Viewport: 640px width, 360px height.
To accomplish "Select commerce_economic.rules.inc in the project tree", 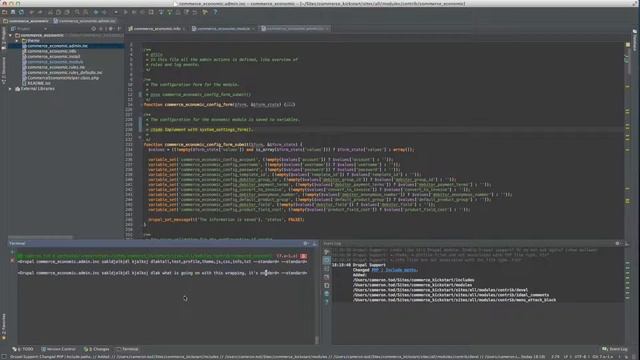I will [56, 67].
